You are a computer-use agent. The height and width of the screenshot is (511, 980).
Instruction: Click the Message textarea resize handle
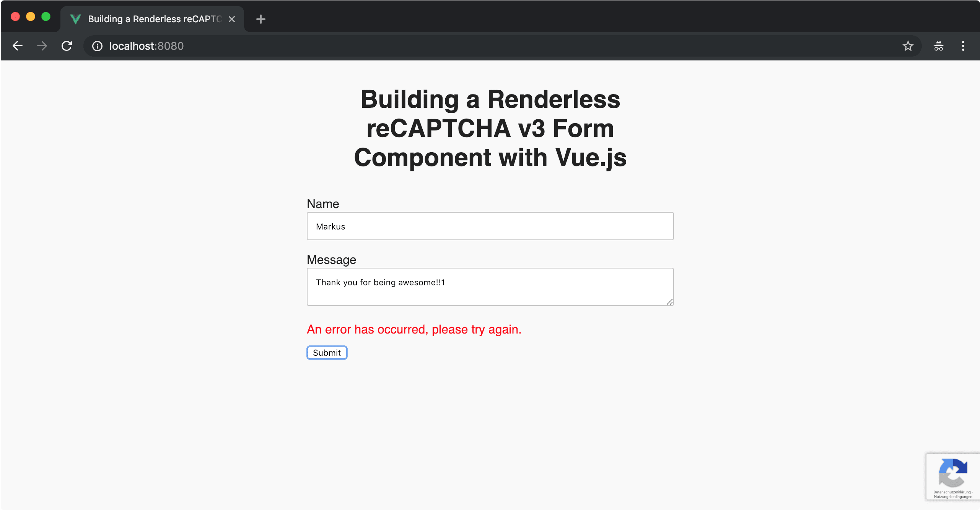(669, 302)
